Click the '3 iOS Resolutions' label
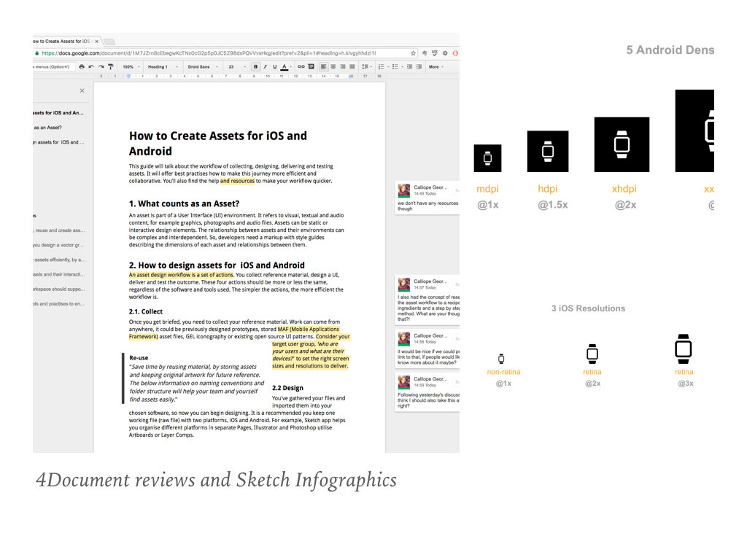747x560 pixels. point(589,308)
